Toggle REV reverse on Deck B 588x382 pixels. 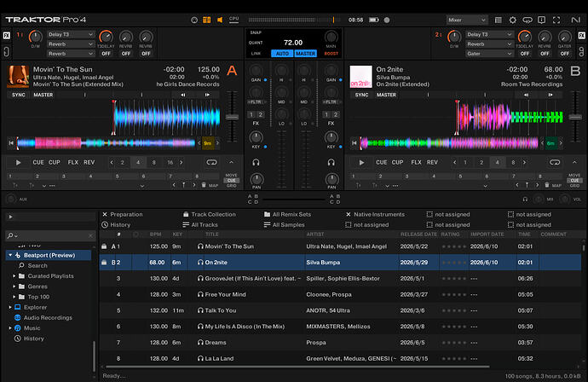432,163
